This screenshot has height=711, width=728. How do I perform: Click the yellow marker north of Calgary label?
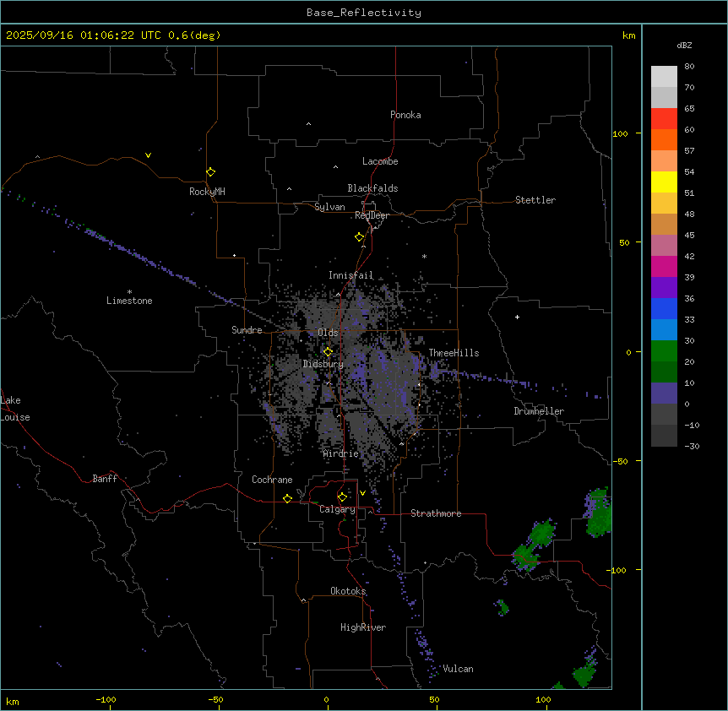tap(342, 497)
